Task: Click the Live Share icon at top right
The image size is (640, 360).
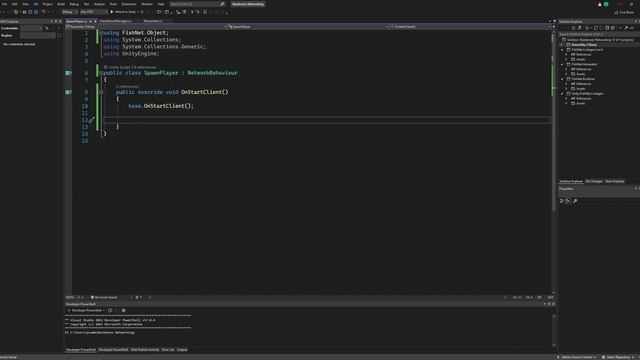Action: point(616,13)
